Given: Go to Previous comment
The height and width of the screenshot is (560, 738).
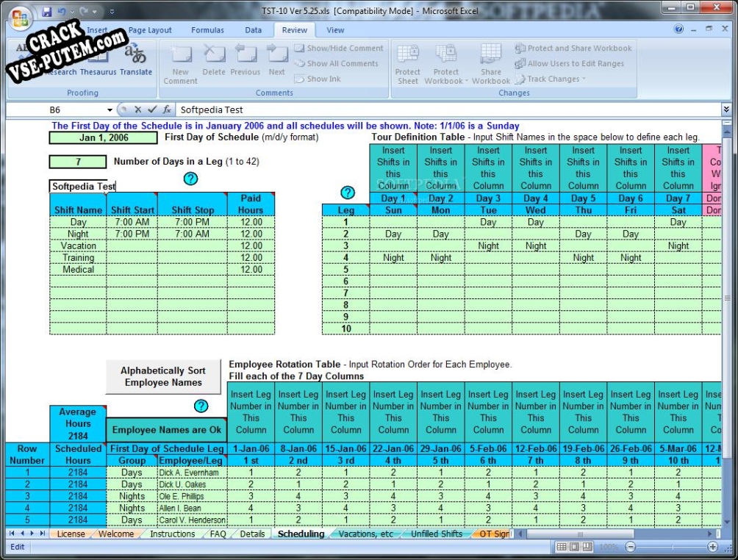Looking at the screenshot, I should (x=246, y=60).
